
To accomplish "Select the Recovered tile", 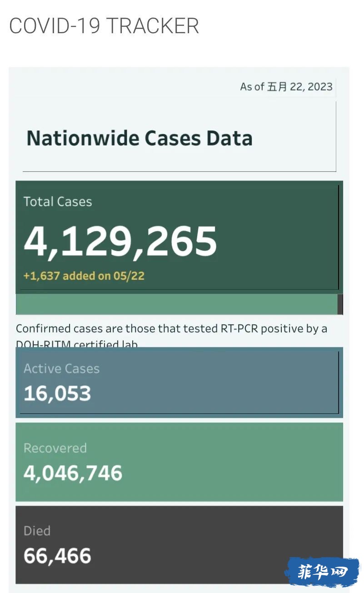I will (x=179, y=462).
